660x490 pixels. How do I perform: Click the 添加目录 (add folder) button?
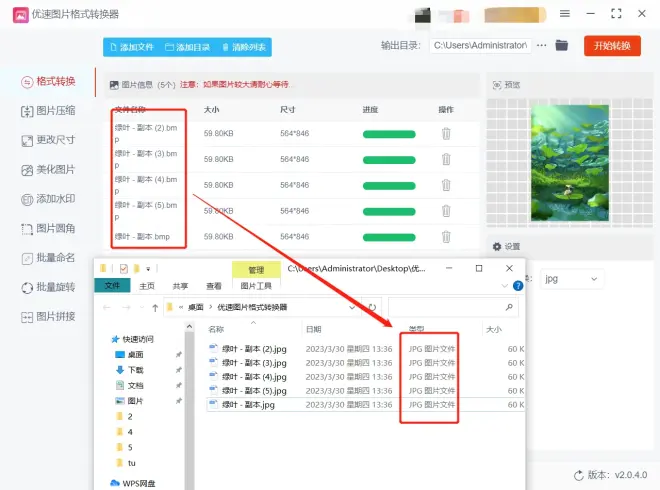[187, 47]
